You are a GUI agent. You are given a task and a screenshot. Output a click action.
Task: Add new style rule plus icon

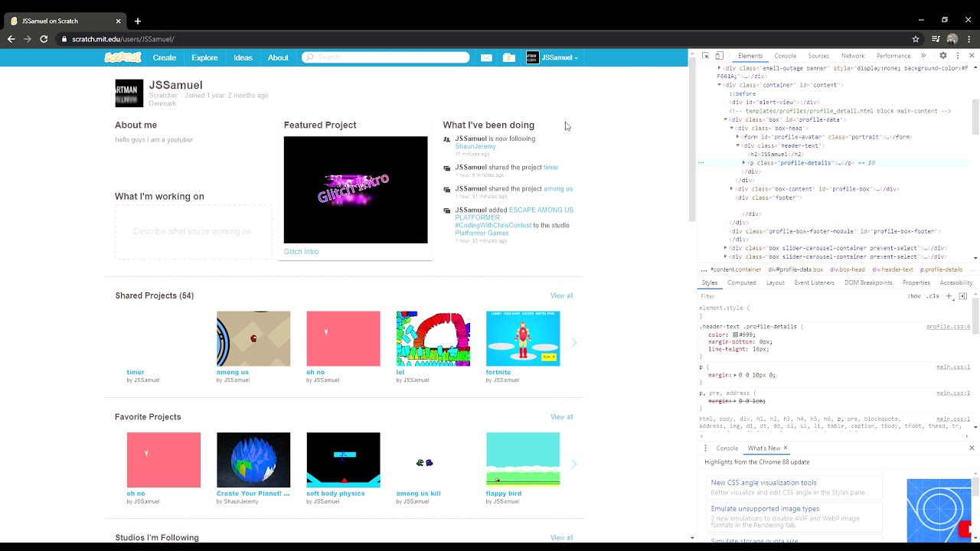[949, 296]
